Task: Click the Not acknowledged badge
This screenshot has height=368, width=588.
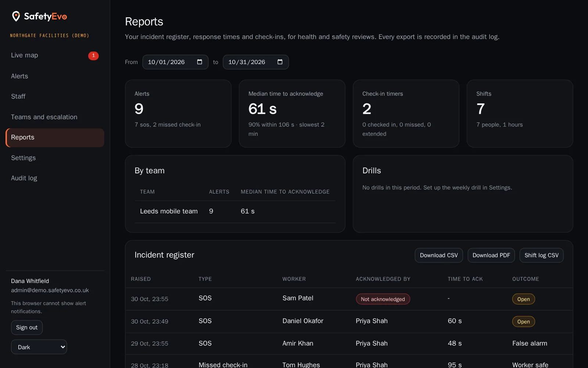Action: tap(383, 299)
